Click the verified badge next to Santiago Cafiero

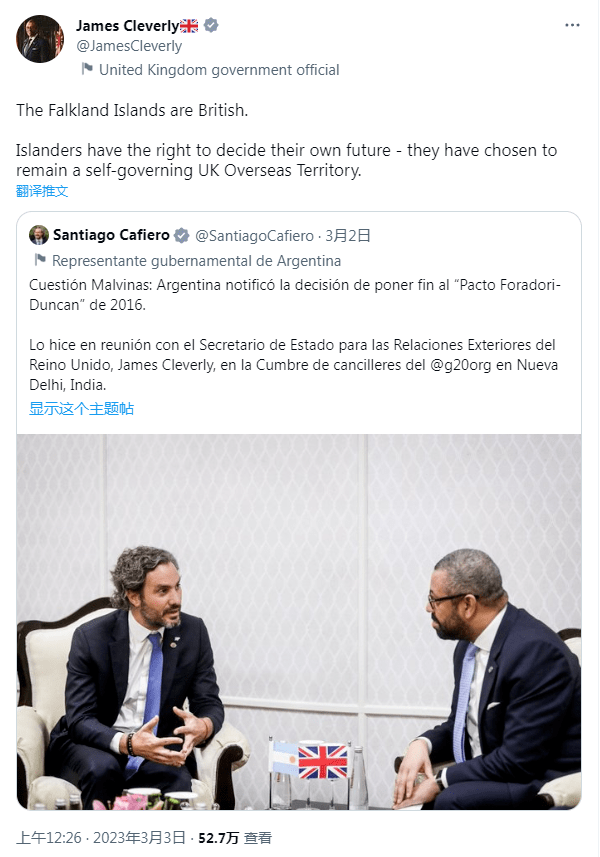[x=181, y=236]
